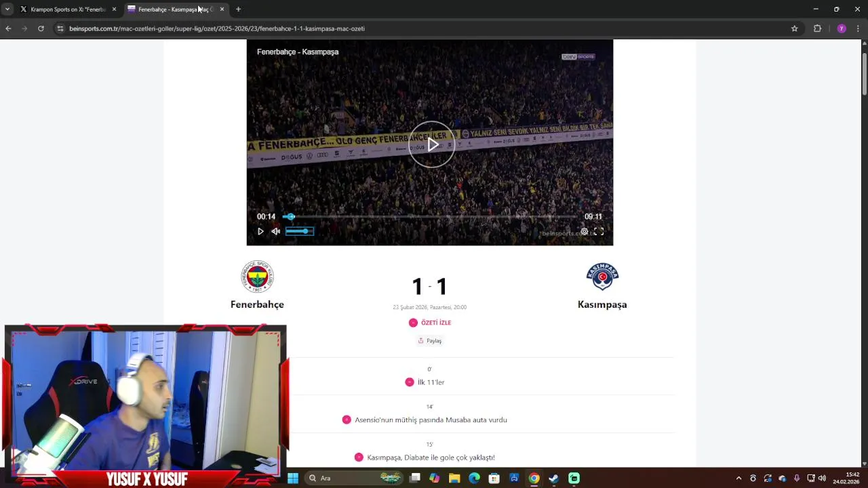Close the Fenerbahçe - Kasımpaşa tab

click(x=222, y=9)
